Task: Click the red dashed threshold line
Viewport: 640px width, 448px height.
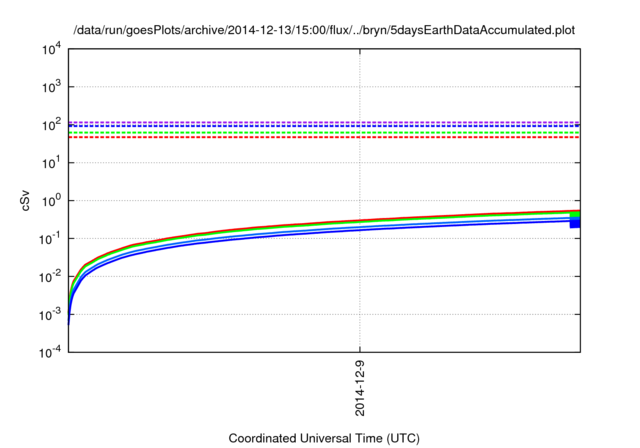Action: point(324,138)
